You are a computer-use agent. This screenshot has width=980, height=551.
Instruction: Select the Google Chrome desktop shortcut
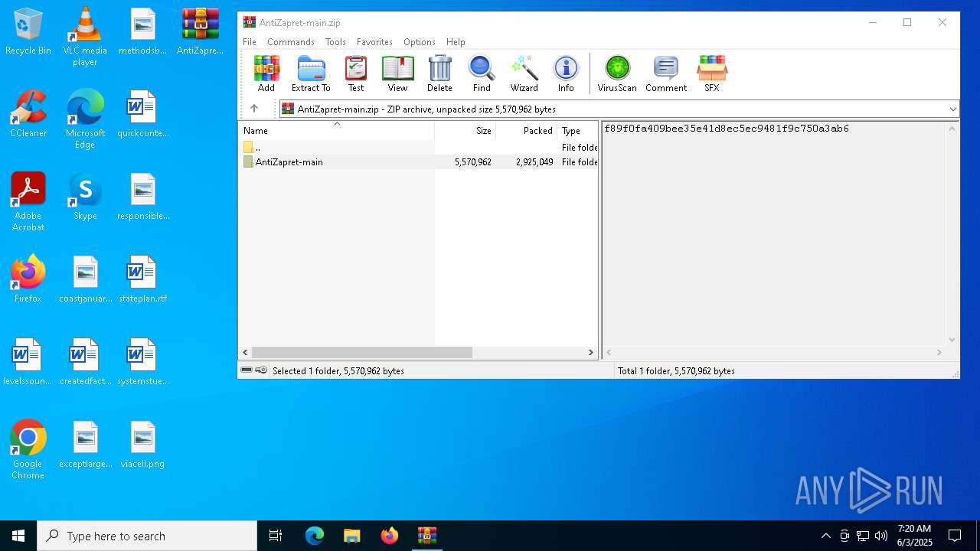coord(28,450)
